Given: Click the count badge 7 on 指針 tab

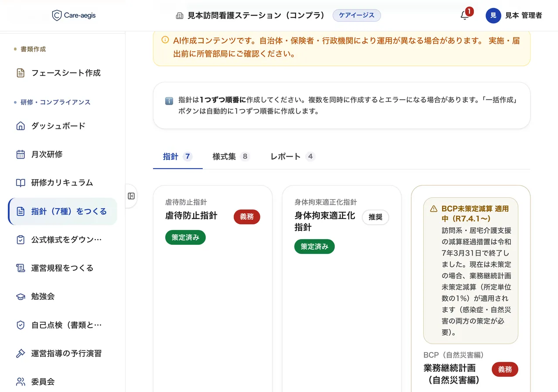Looking at the screenshot, I should (x=187, y=156).
